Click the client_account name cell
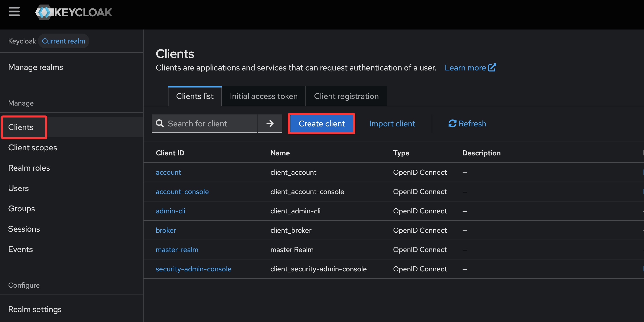Screen dimensions: 644x322 293,172
